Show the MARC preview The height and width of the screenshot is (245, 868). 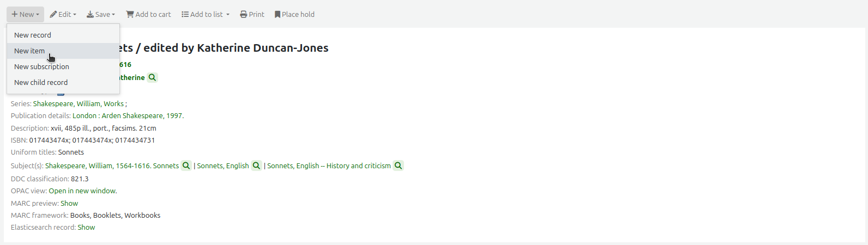click(69, 203)
